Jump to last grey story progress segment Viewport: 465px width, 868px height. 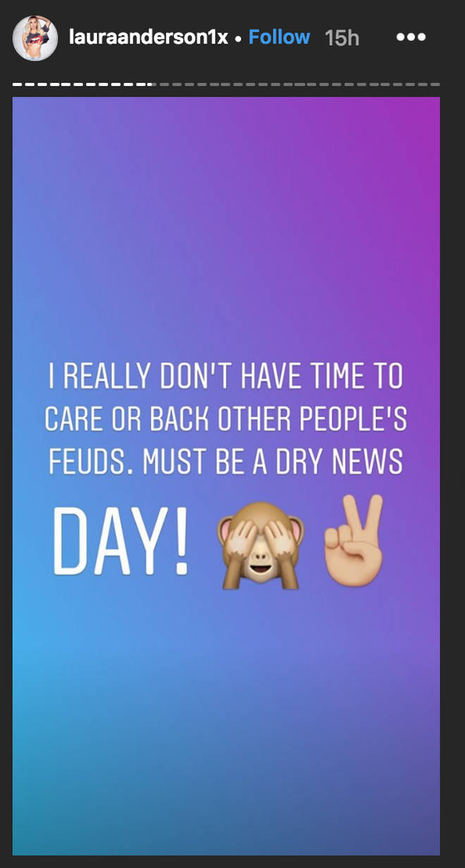coord(435,84)
